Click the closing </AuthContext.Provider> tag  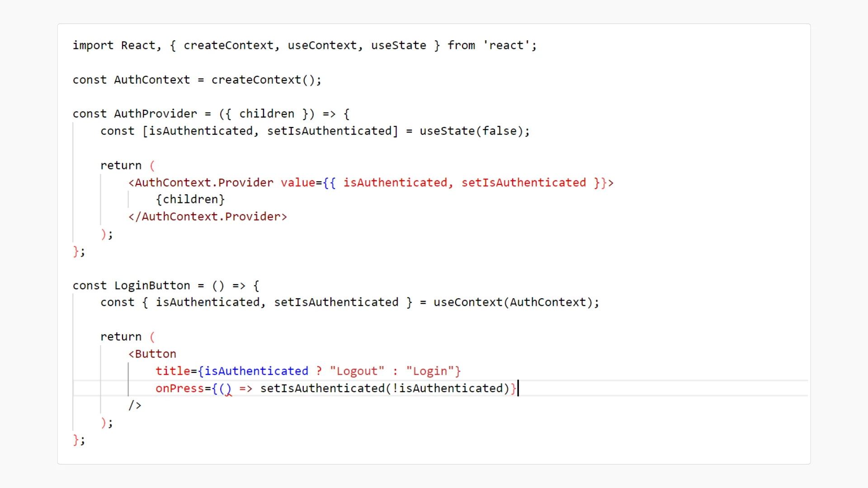(x=208, y=217)
